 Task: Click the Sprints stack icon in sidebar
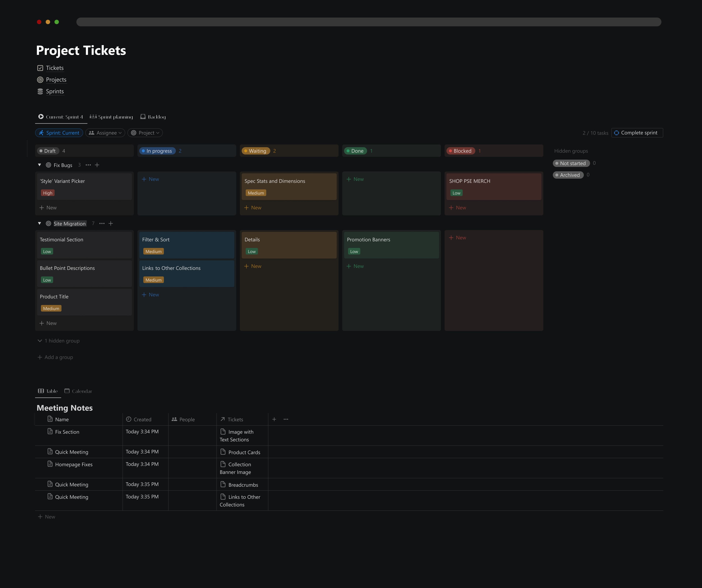pos(40,91)
